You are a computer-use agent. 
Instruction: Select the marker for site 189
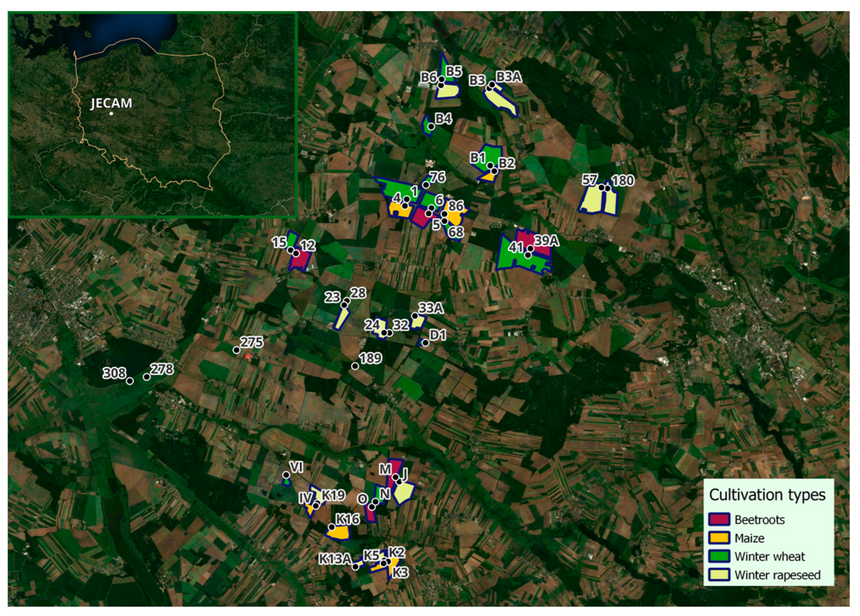click(355, 366)
